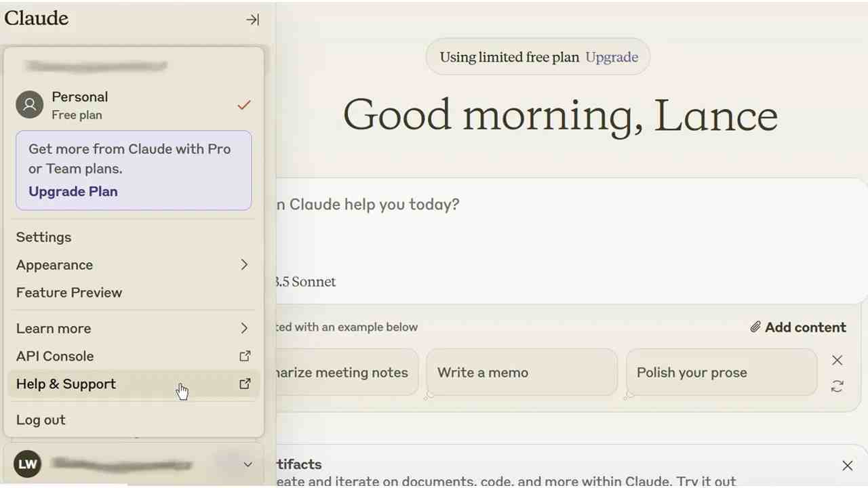Select the summarize meeting notes example
The image size is (868, 488).
click(x=347, y=372)
